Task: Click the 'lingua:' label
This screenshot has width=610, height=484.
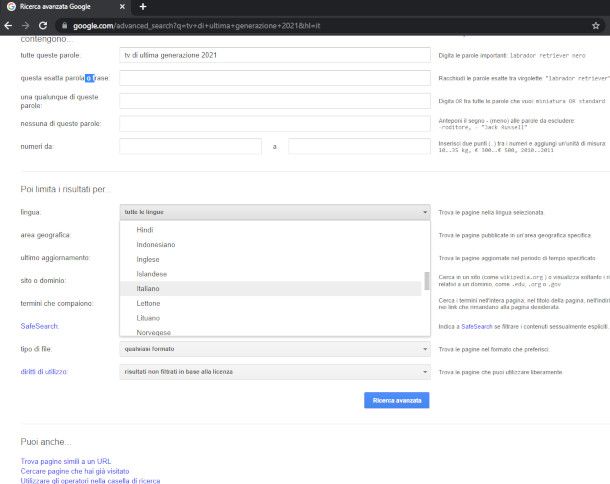Action: [30, 212]
